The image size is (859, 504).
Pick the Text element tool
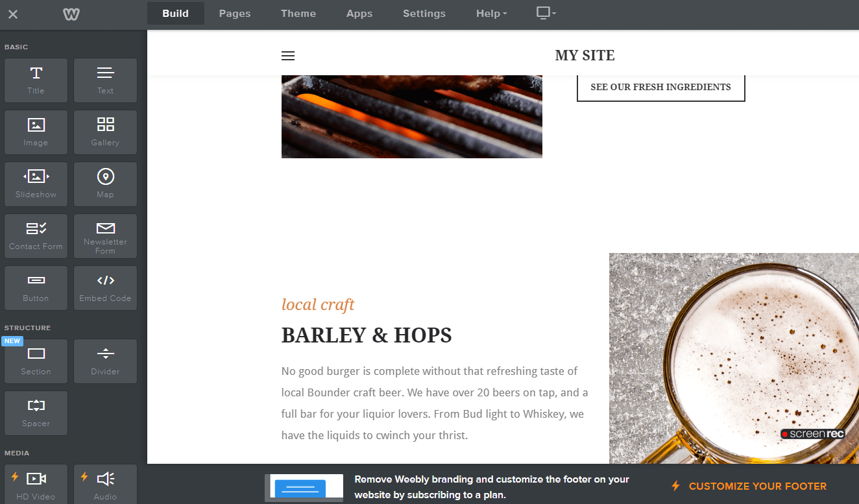tap(105, 80)
